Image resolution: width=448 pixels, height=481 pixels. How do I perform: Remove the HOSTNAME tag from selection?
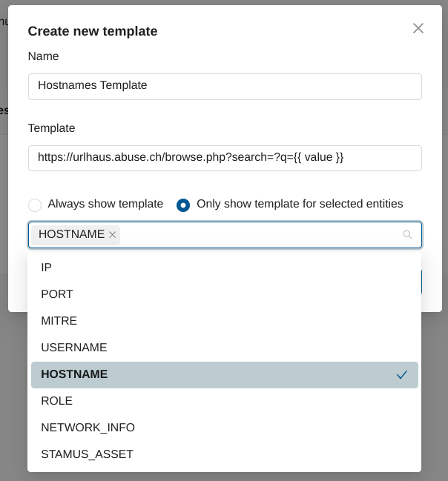click(x=113, y=235)
